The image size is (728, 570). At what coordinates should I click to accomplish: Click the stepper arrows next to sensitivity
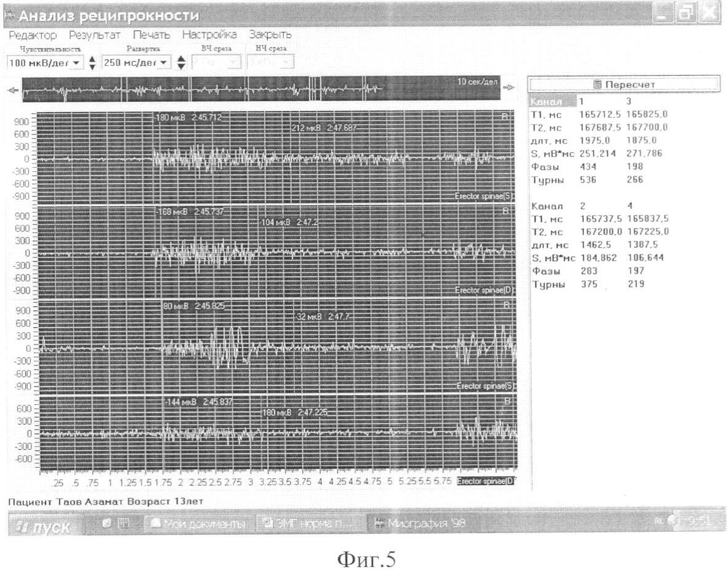pos(92,62)
